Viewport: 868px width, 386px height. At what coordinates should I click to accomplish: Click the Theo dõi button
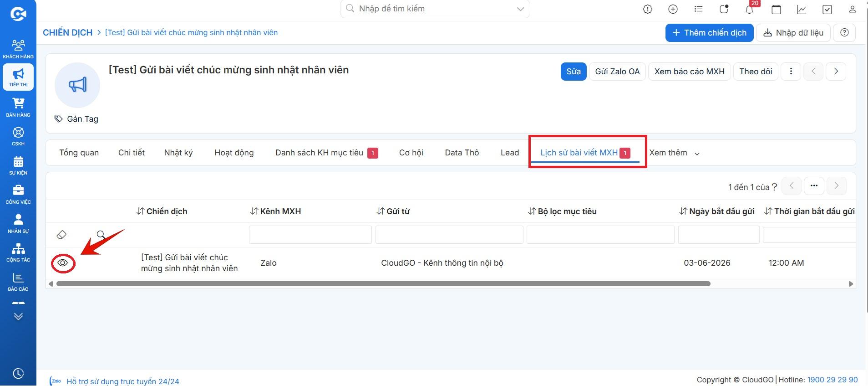pos(756,72)
